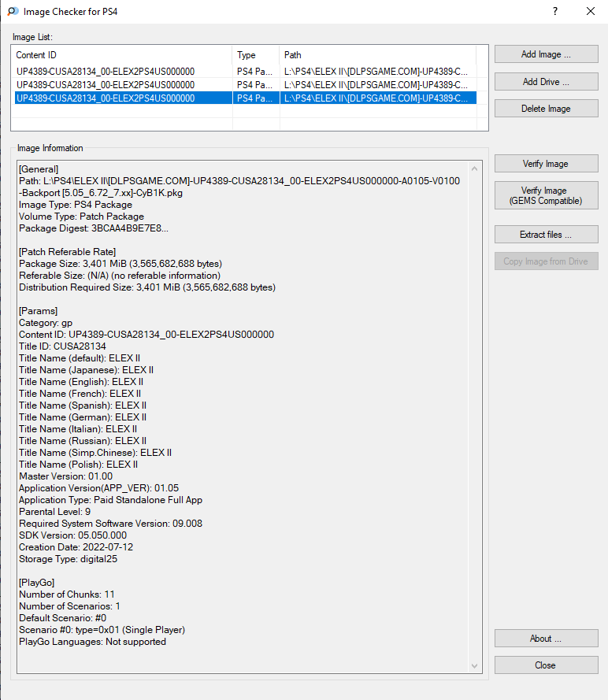608x700 pixels.
Task: Click the scroll down arrow in Image Information
Action: [475, 666]
